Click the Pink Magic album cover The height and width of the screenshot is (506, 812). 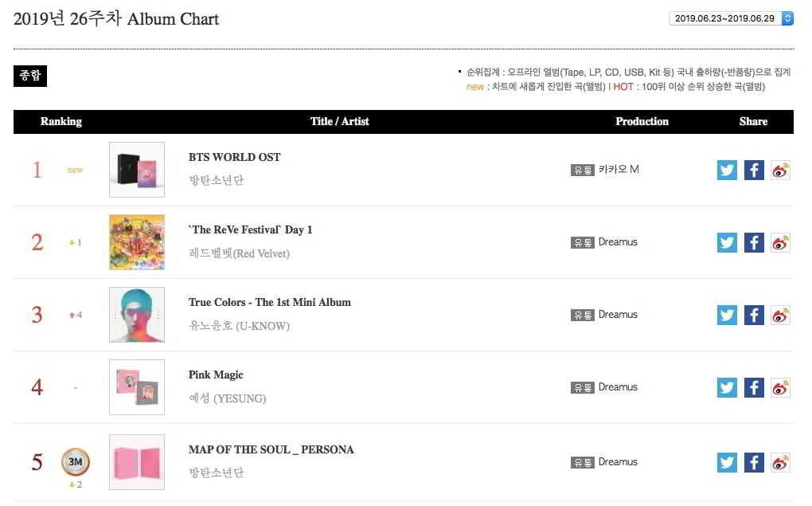point(137,387)
